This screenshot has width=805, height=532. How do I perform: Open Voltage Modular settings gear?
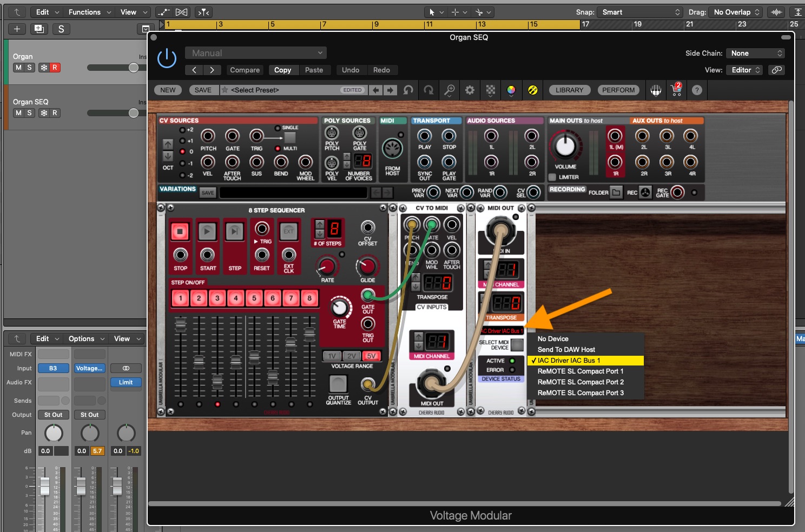point(470,90)
